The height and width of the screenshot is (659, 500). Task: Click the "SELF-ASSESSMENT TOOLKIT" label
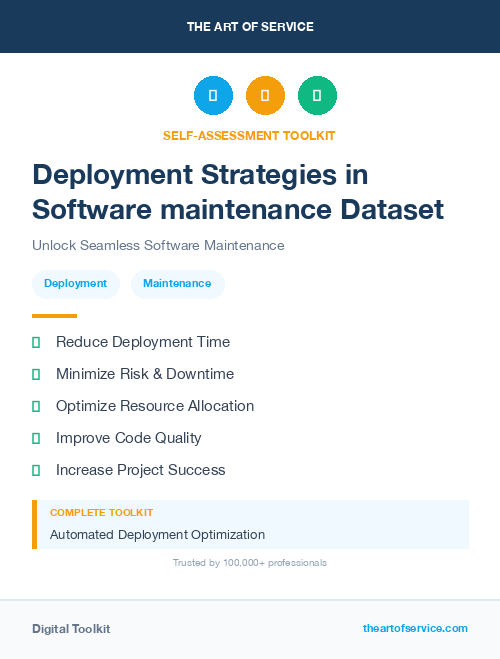[249, 136]
